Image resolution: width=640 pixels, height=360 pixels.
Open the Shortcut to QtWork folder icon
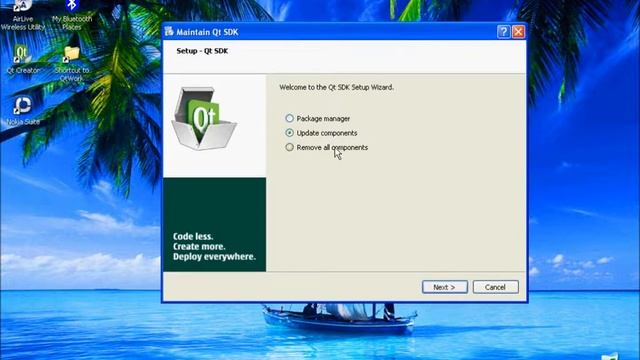pyautogui.click(x=72, y=63)
